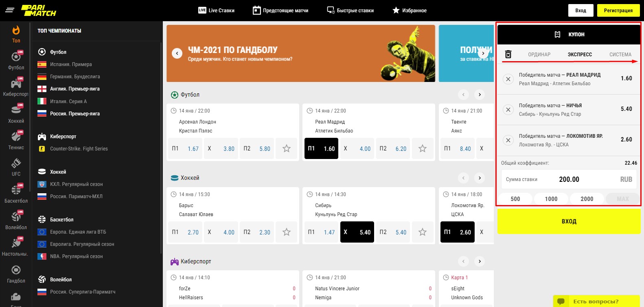
Task: Favorite the Барыс - Салават Юлаев star
Action: 287,232
